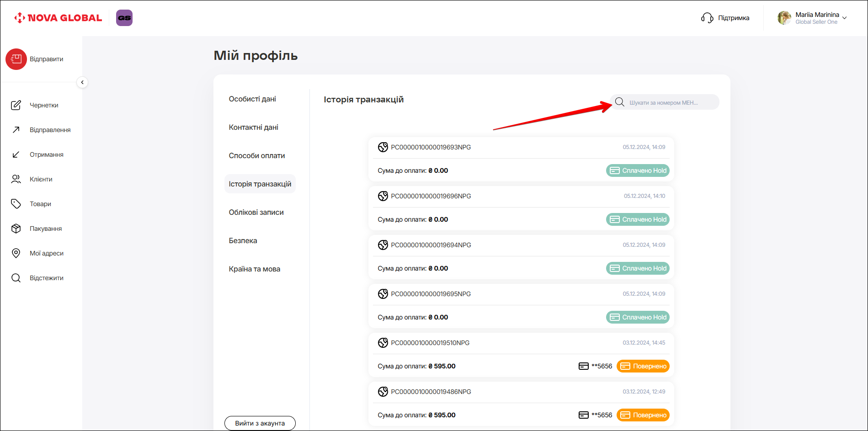Screen dimensions: 868x431
Task: Click Повернено badge on transaction PC0000010000019510NPG
Action: (x=643, y=366)
